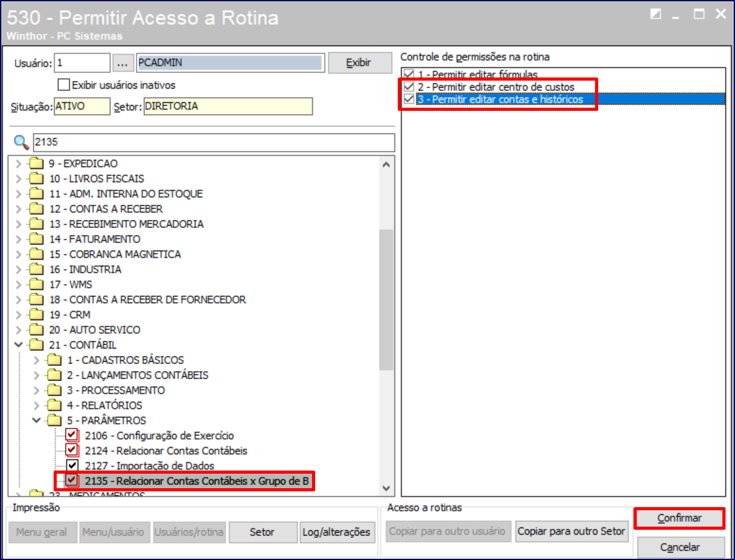The image size is (735, 560).
Task: Collapse the 21 - CONTÁBIL node
Action: 18,345
